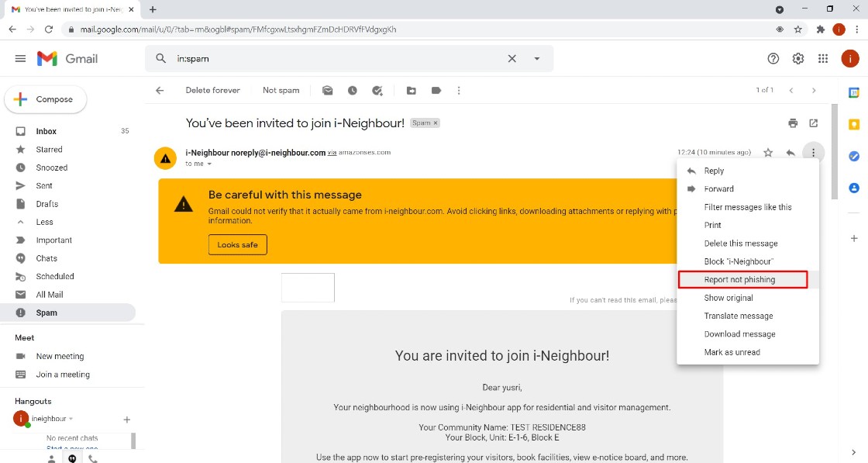
Task: Choose Mark as unread in menu
Action: click(748, 352)
